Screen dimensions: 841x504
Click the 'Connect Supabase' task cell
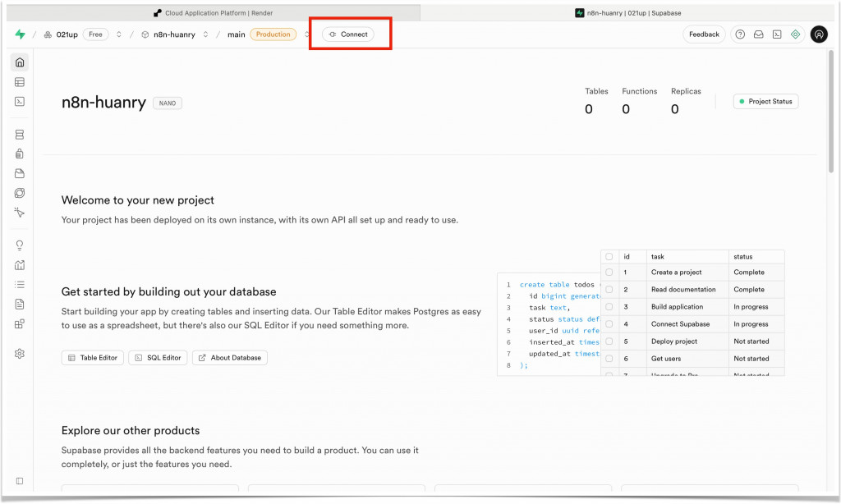click(680, 324)
